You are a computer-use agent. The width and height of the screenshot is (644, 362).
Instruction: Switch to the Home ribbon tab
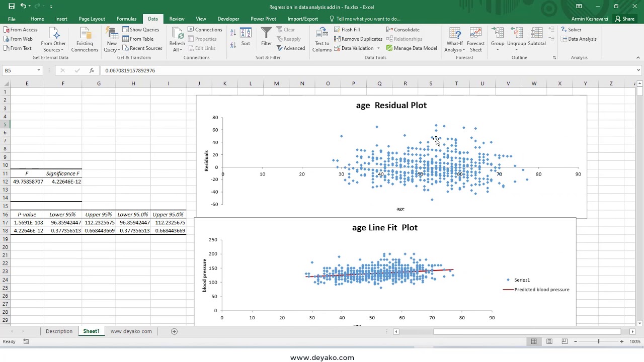37,19
